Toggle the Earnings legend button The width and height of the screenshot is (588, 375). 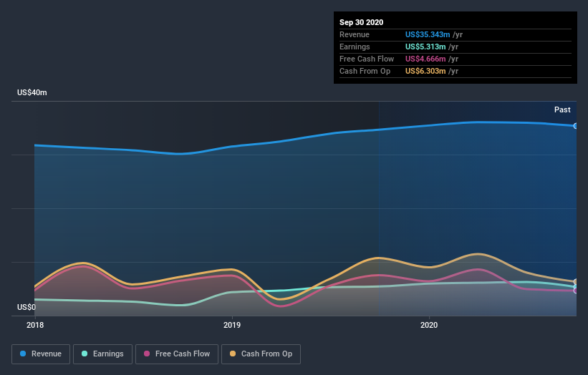coord(102,354)
